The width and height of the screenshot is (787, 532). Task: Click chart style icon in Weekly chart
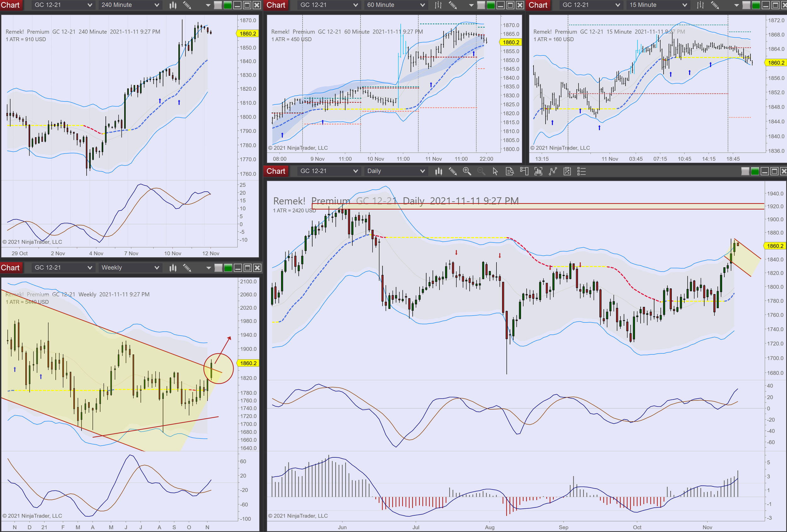173,268
